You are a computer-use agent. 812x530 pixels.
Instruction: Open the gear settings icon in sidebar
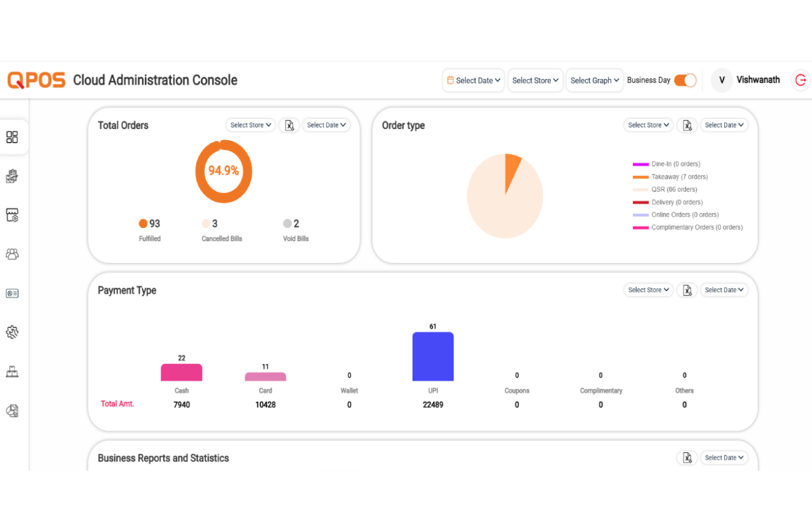point(12,332)
